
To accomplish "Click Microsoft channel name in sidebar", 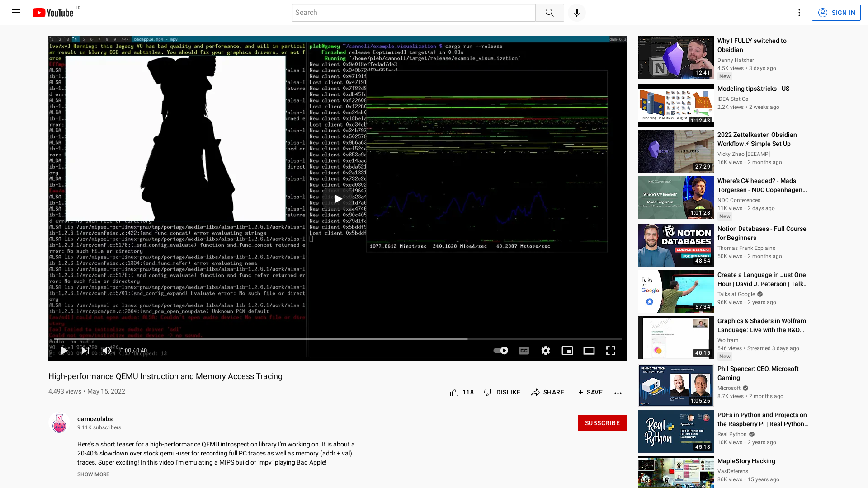I will coord(729,388).
